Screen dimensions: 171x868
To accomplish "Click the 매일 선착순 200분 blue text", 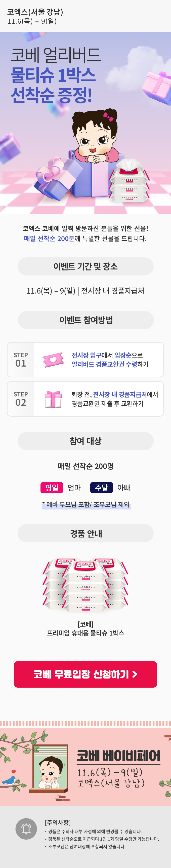I will 49,239.
